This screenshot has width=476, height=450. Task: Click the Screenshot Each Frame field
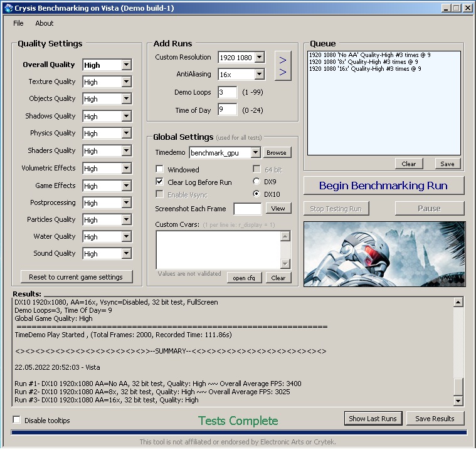248,209
